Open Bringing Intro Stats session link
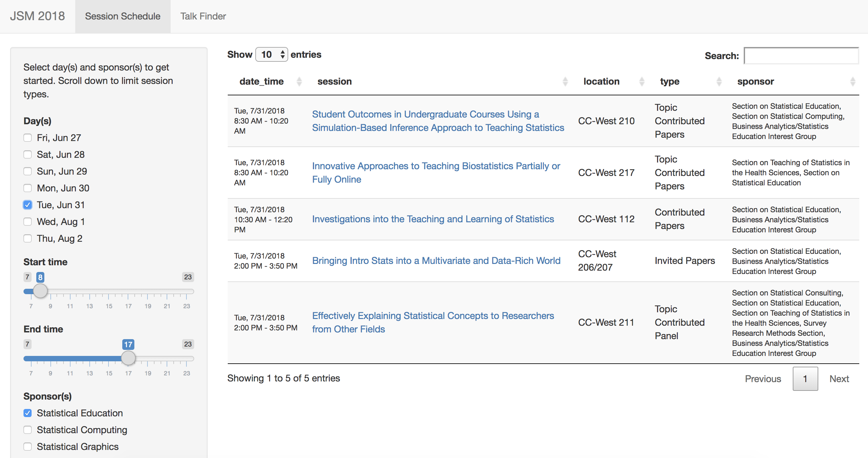868x458 pixels. tap(436, 261)
